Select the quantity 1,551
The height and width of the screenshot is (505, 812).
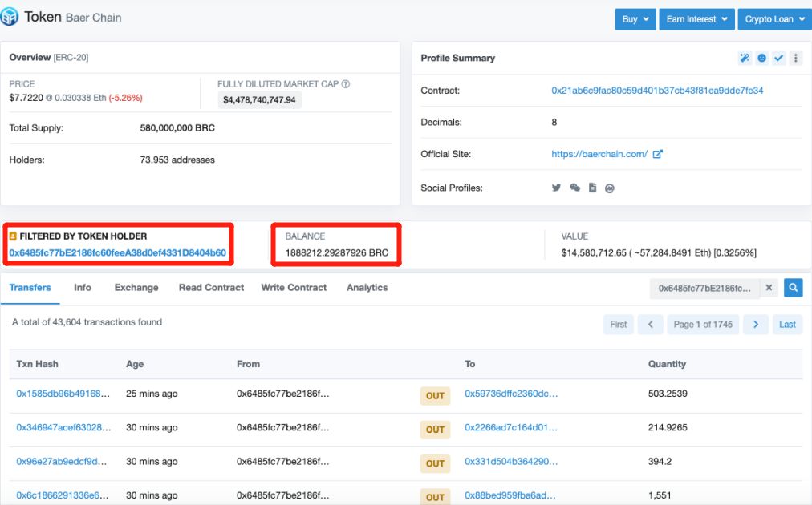pos(660,495)
